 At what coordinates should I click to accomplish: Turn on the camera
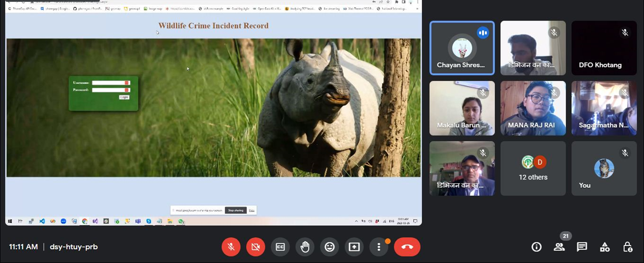(256, 247)
